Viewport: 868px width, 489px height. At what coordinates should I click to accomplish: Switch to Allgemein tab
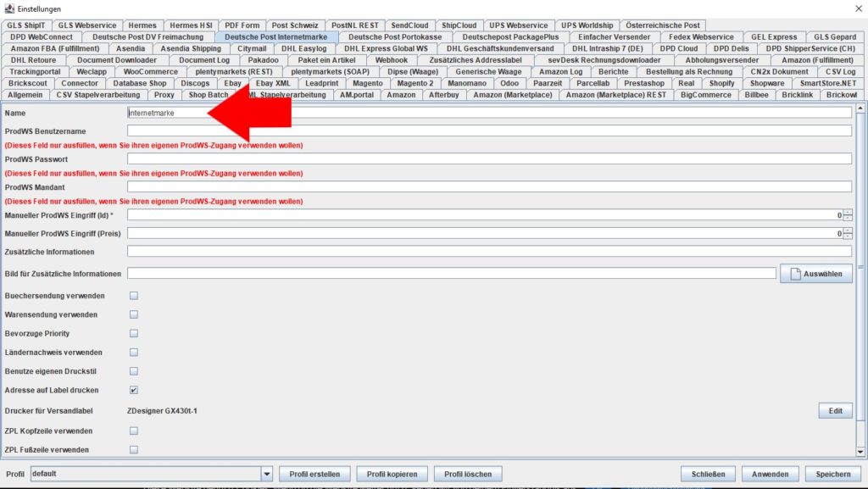(x=25, y=95)
